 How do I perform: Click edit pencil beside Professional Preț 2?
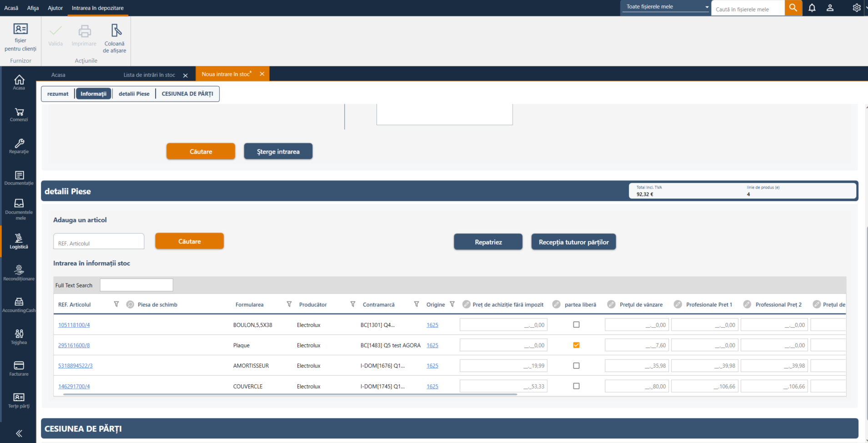point(747,304)
